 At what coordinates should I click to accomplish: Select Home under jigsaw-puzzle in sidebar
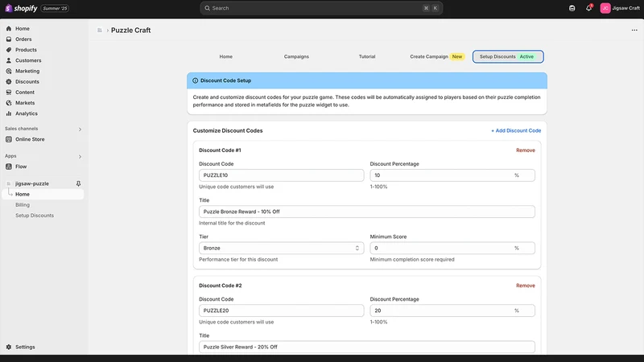tap(43, 194)
